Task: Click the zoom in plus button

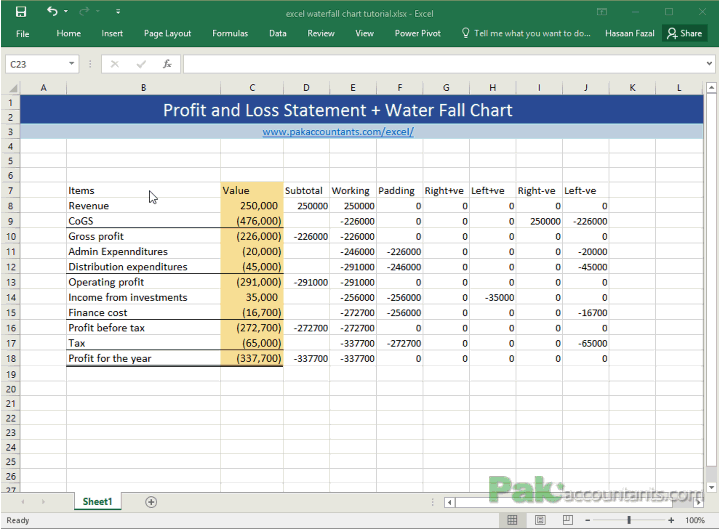Action: point(671,520)
